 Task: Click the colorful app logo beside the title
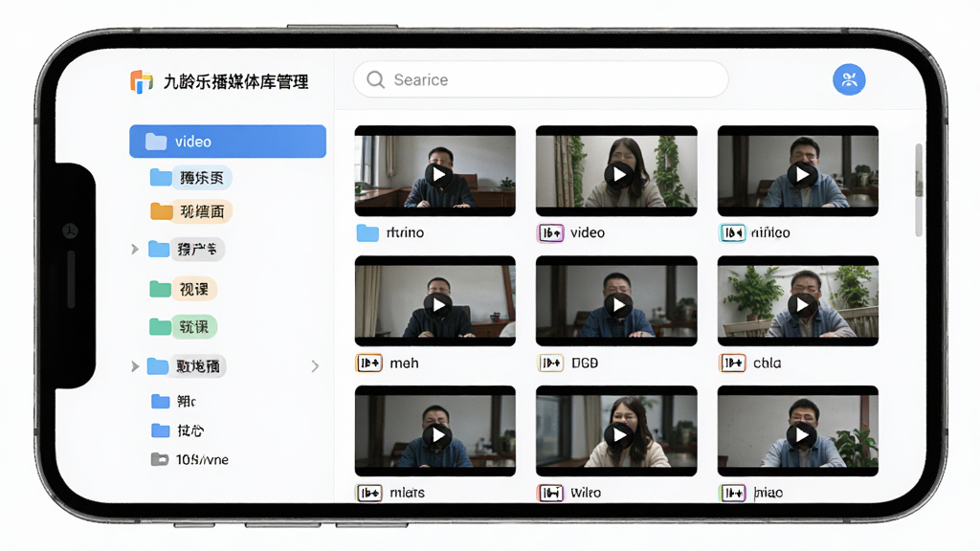[x=142, y=82]
